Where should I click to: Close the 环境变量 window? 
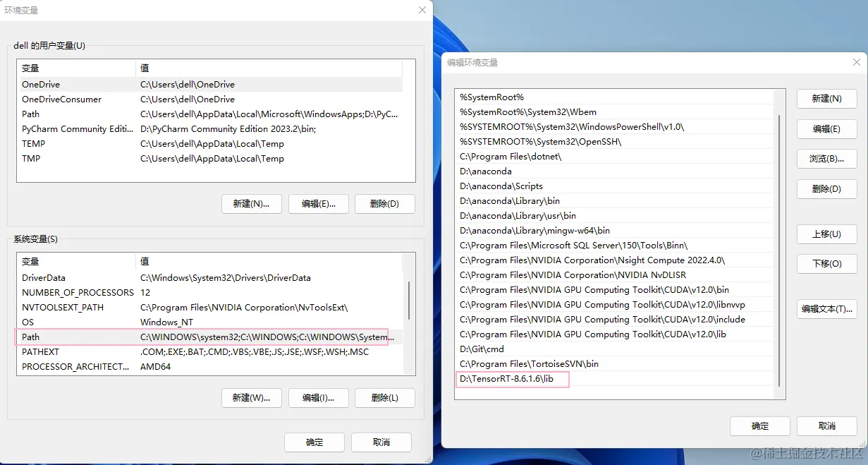422,10
